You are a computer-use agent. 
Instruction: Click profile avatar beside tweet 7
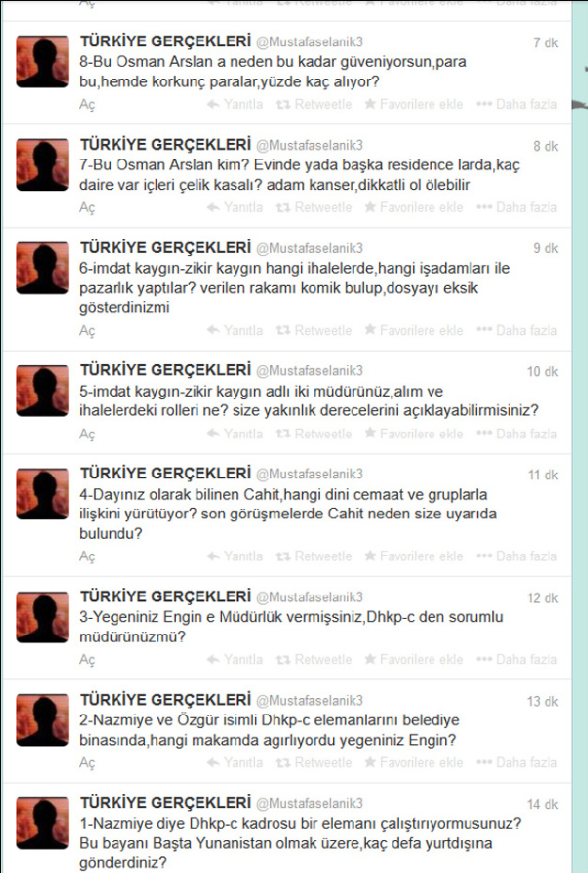tap(42, 165)
